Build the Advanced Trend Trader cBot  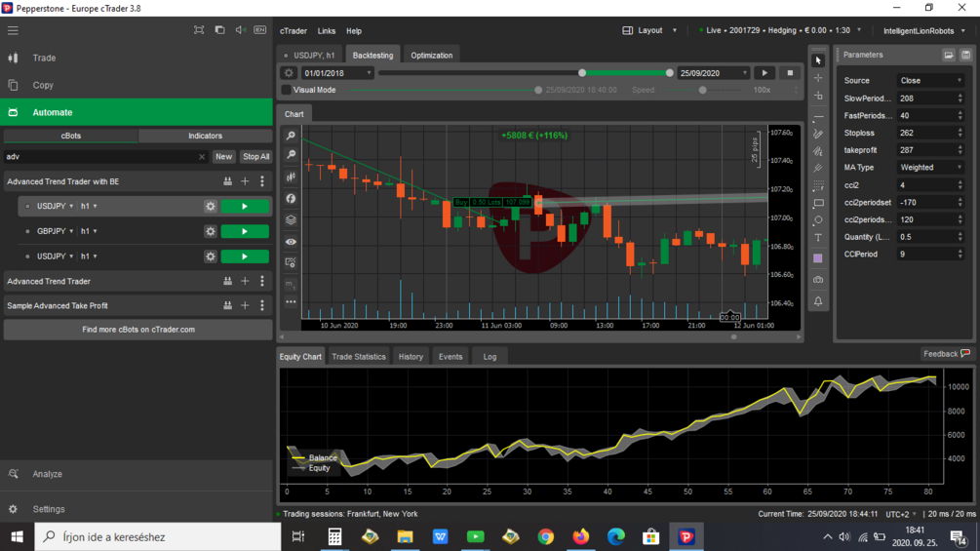click(227, 282)
